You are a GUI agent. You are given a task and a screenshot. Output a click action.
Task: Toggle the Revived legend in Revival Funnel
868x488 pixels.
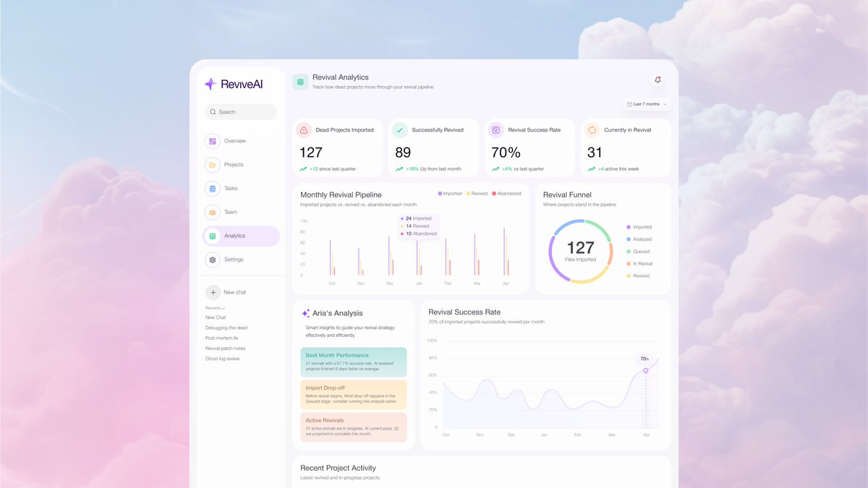click(x=639, y=276)
